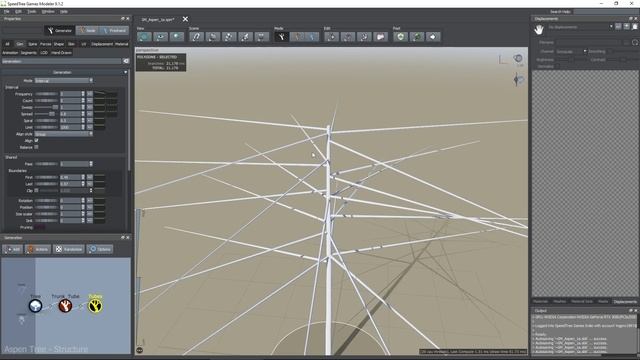Click the Pruning color swatch

click(x=40, y=227)
